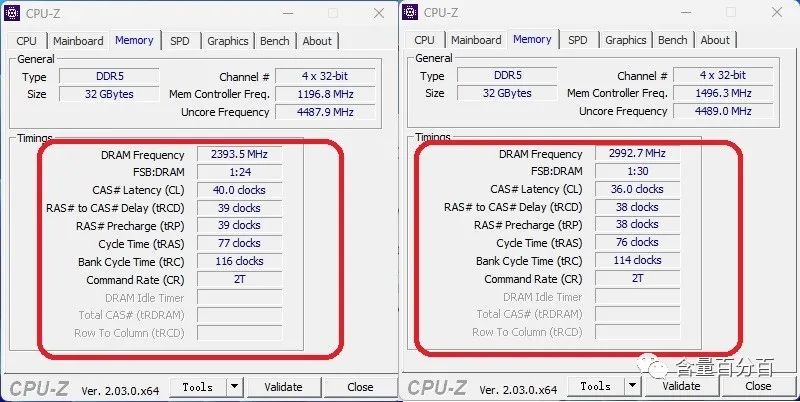Select the Memory tab in left window
Viewport: 800px width, 402px height.
[x=134, y=40]
